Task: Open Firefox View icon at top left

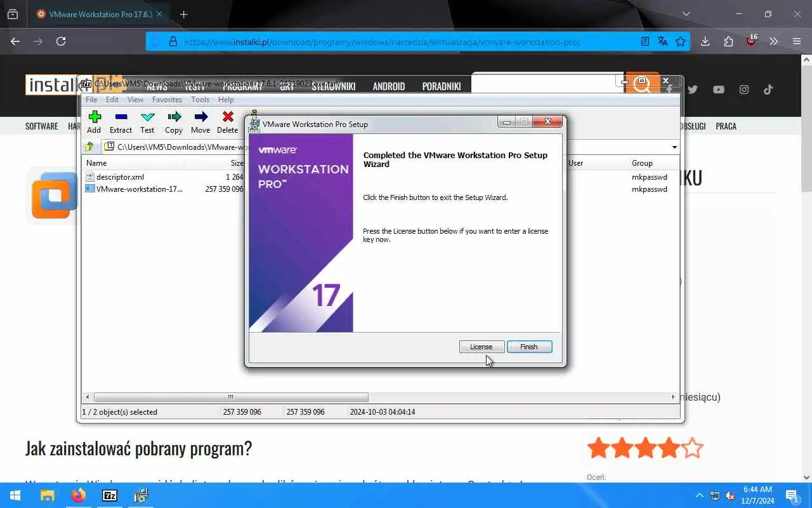Action: (x=13, y=14)
